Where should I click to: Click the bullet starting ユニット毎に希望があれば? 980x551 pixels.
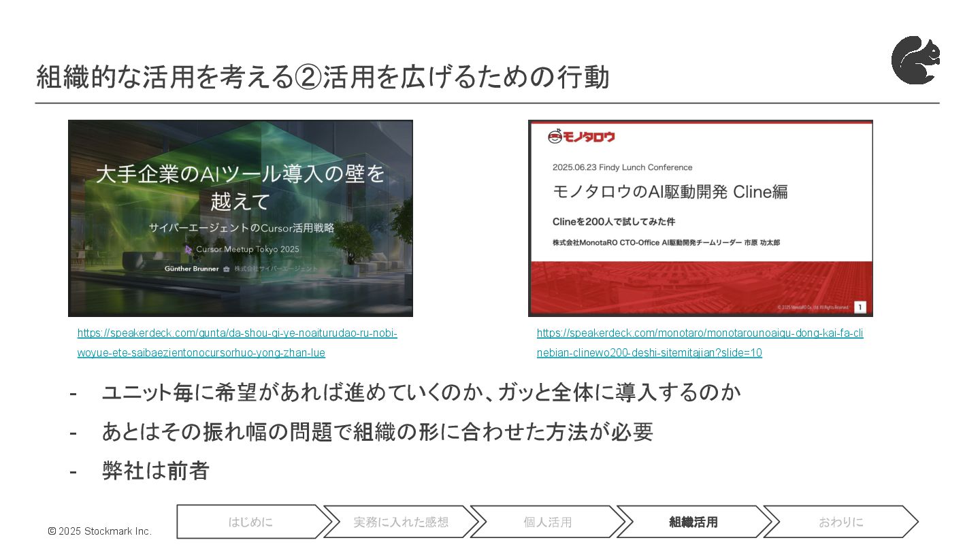click(x=421, y=393)
